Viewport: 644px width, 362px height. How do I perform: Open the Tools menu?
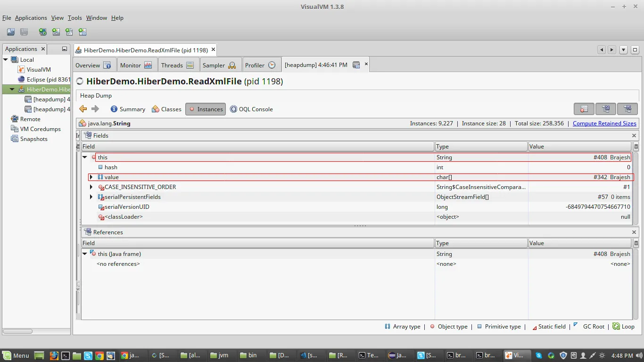pyautogui.click(x=75, y=18)
